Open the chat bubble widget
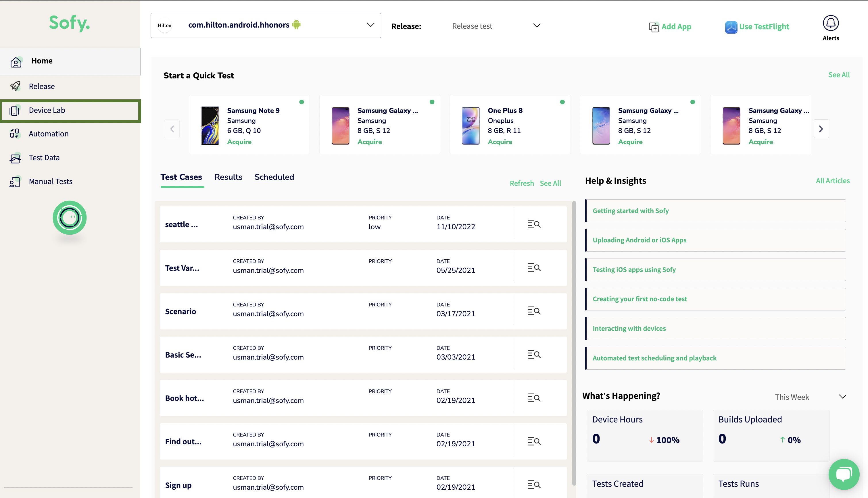 (844, 474)
